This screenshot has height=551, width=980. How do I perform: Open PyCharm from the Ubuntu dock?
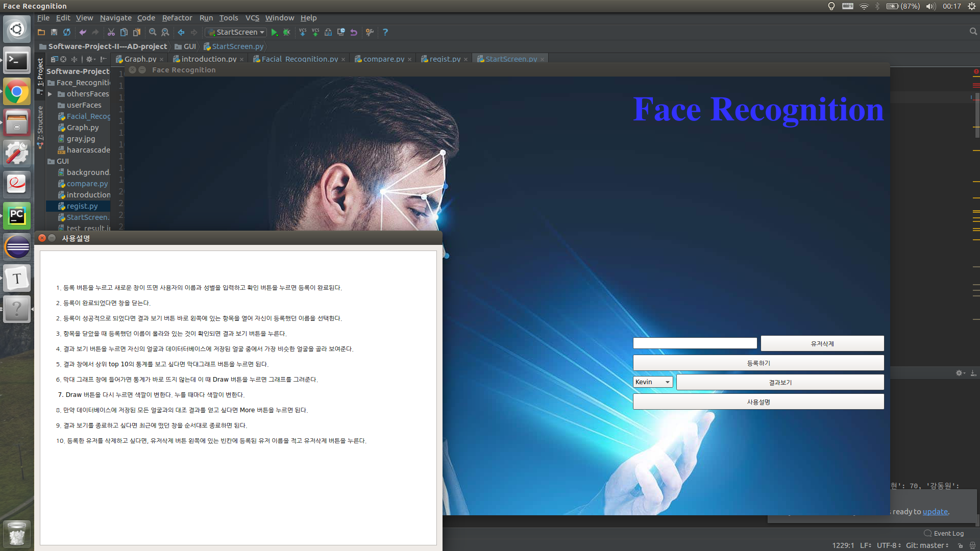17,216
